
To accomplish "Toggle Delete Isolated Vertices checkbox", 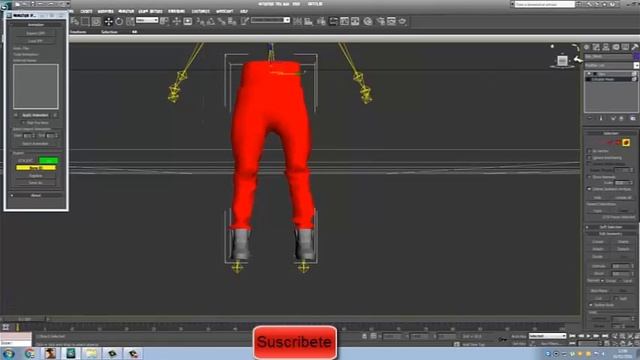I will tap(589, 189).
